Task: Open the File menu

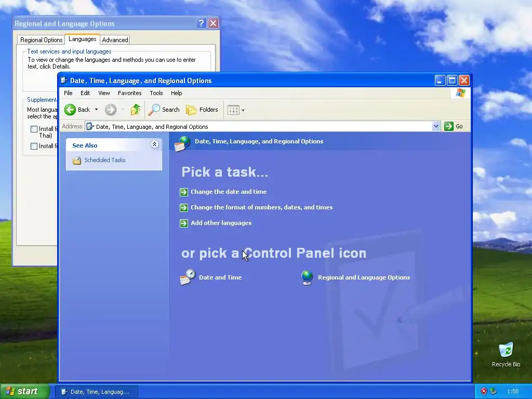Action: pyautogui.click(x=68, y=93)
